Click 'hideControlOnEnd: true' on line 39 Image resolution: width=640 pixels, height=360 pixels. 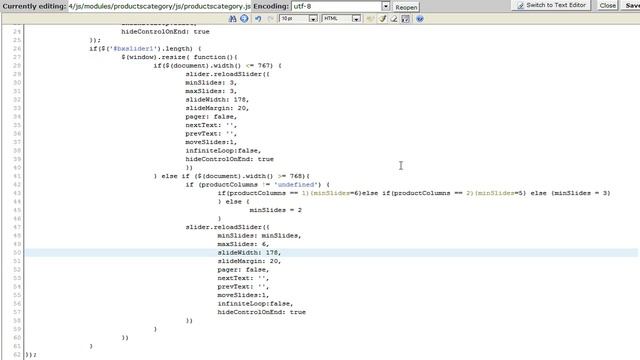click(229, 159)
